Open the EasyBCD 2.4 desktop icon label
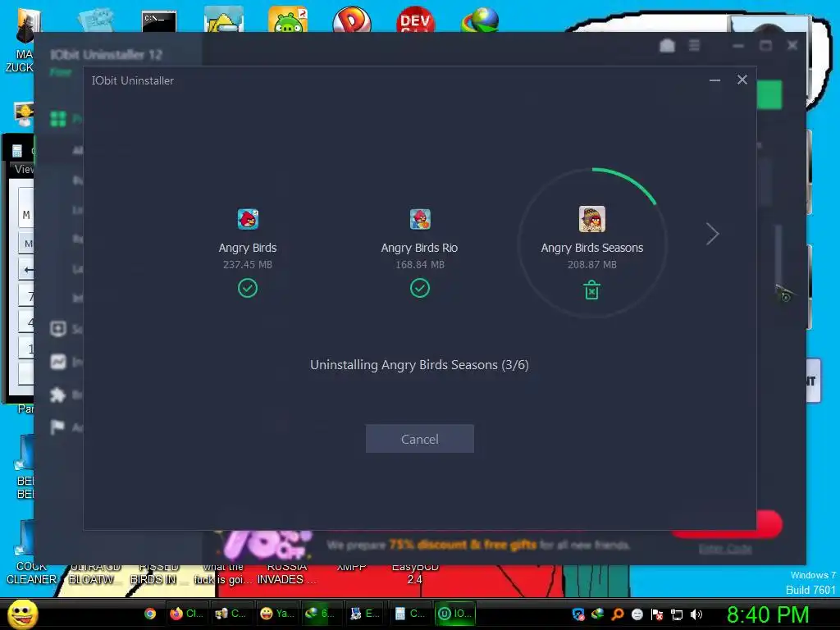The image size is (840, 630). click(415, 573)
